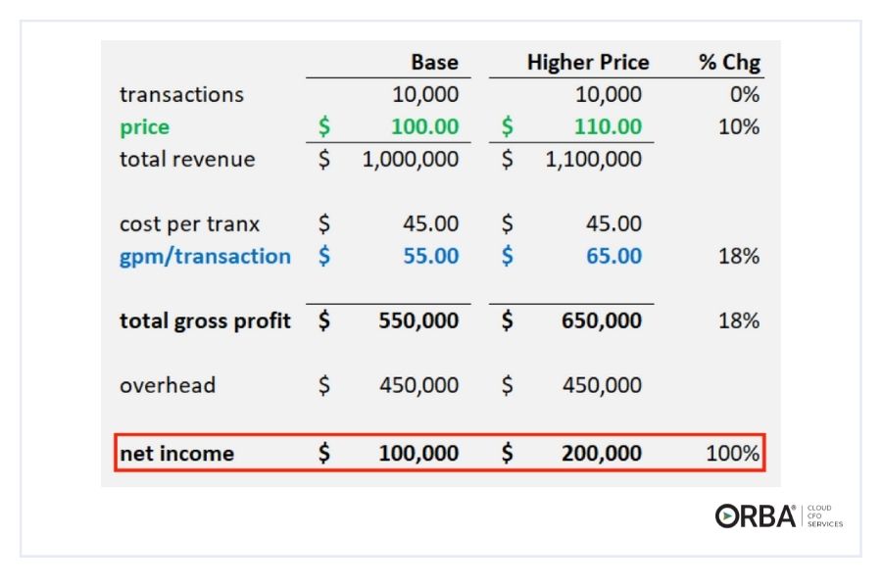The height and width of the screenshot is (588, 882).
Task: Select the total revenue row label
Action: point(187,160)
